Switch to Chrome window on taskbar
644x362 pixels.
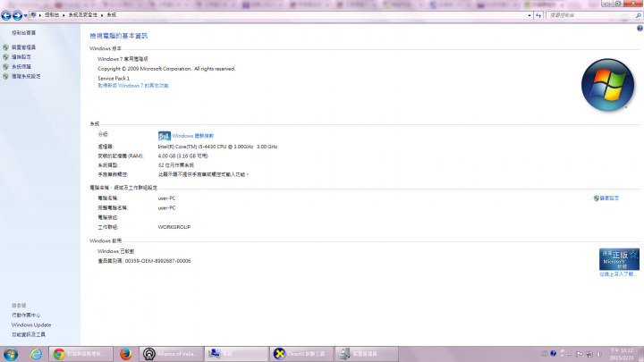click(80, 354)
